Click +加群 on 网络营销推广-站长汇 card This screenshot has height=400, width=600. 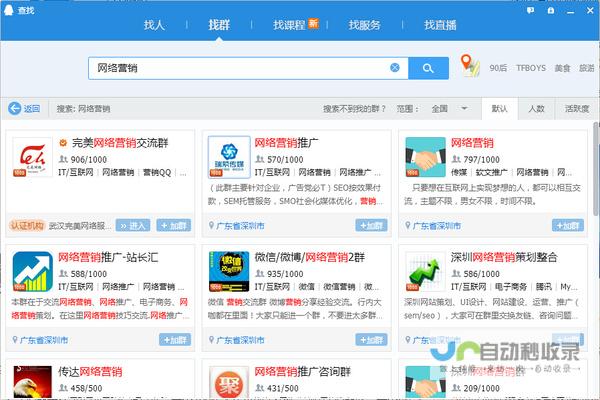click(x=175, y=340)
